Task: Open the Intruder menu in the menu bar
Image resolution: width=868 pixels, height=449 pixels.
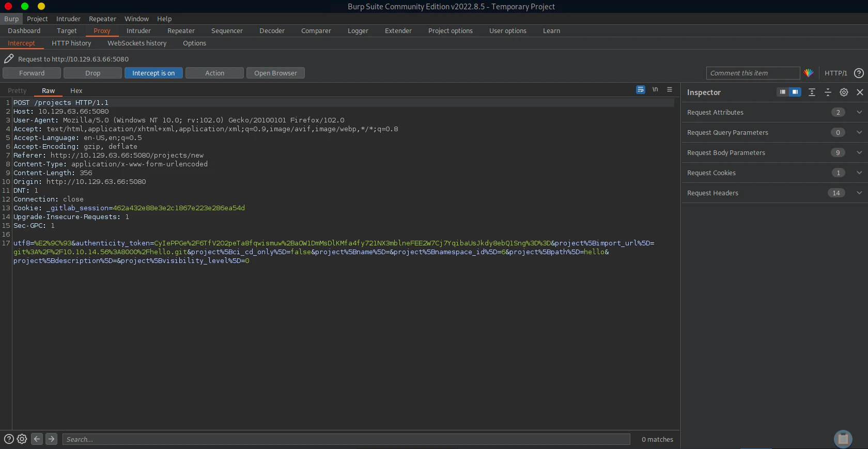Action: tap(68, 19)
